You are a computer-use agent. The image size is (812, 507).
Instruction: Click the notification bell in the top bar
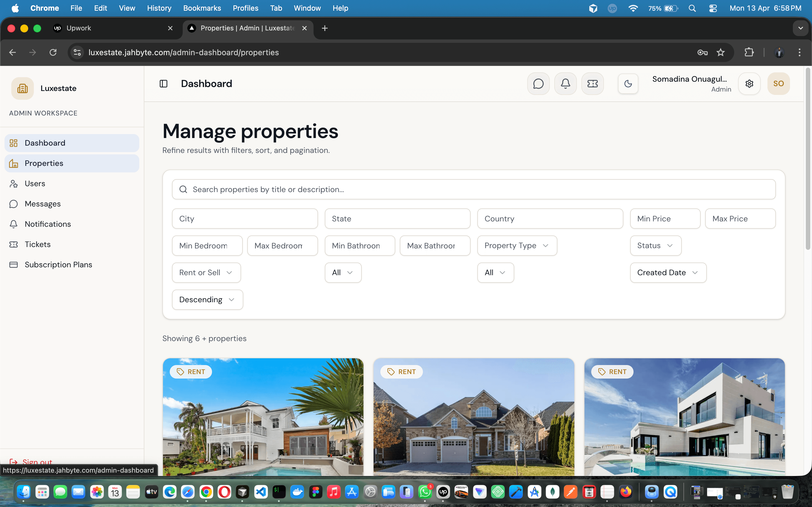coord(565,83)
